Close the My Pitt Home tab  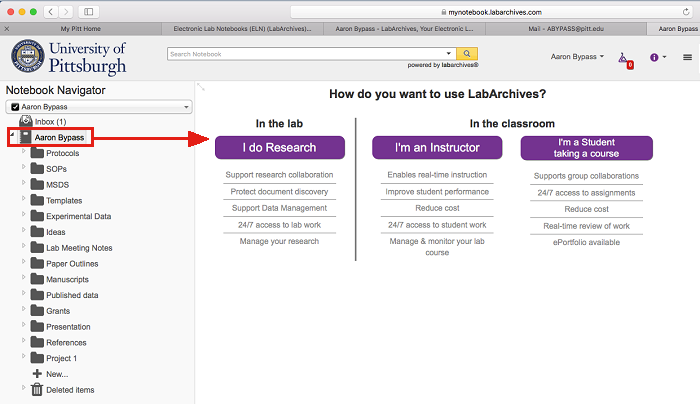pyautogui.click(x=7, y=29)
